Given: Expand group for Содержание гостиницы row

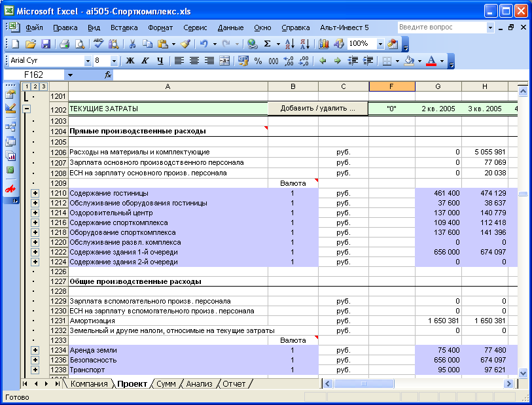Looking at the screenshot, I should pos(35,193).
